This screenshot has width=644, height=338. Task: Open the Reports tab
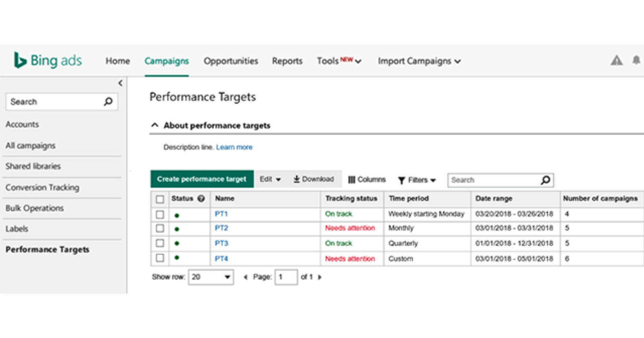(287, 61)
